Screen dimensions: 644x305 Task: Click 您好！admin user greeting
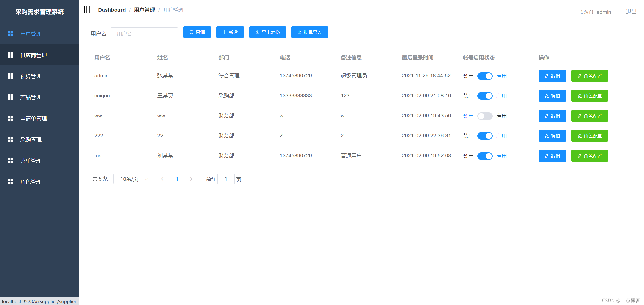pyautogui.click(x=596, y=12)
